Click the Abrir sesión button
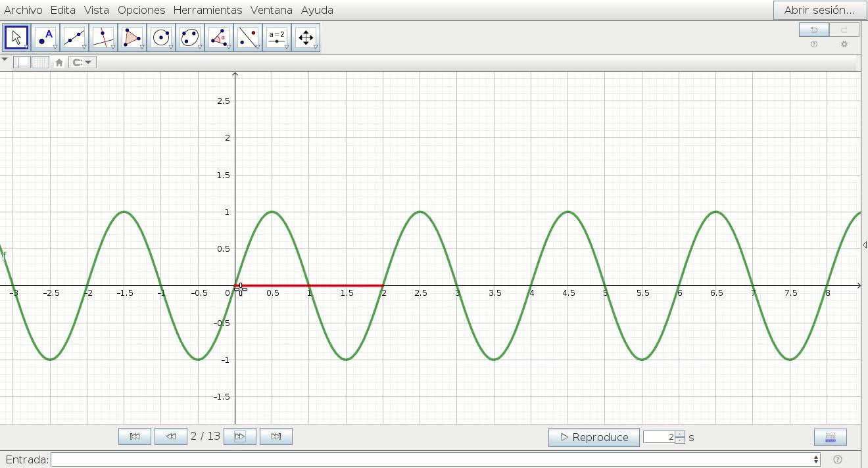 click(x=819, y=10)
